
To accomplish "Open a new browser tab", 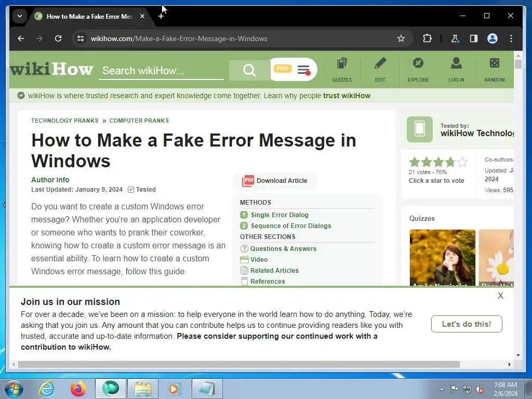I will pos(161,16).
